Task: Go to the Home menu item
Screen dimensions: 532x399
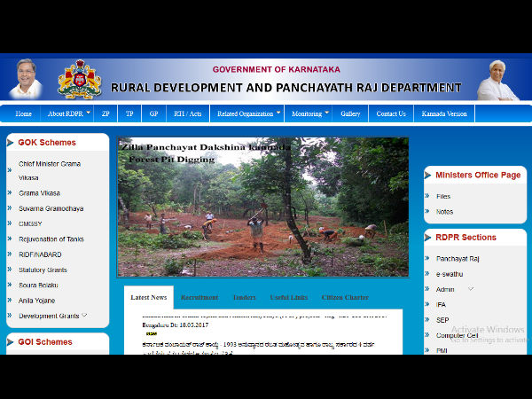Action: [24, 113]
